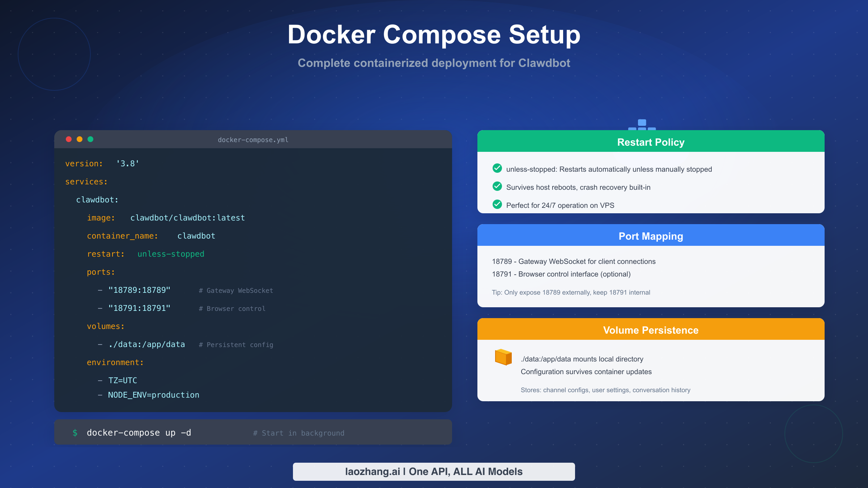This screenshot has height=488, width=868.
Task: Collapse the Volume Persistence card
Action: (x=651, y=330)
